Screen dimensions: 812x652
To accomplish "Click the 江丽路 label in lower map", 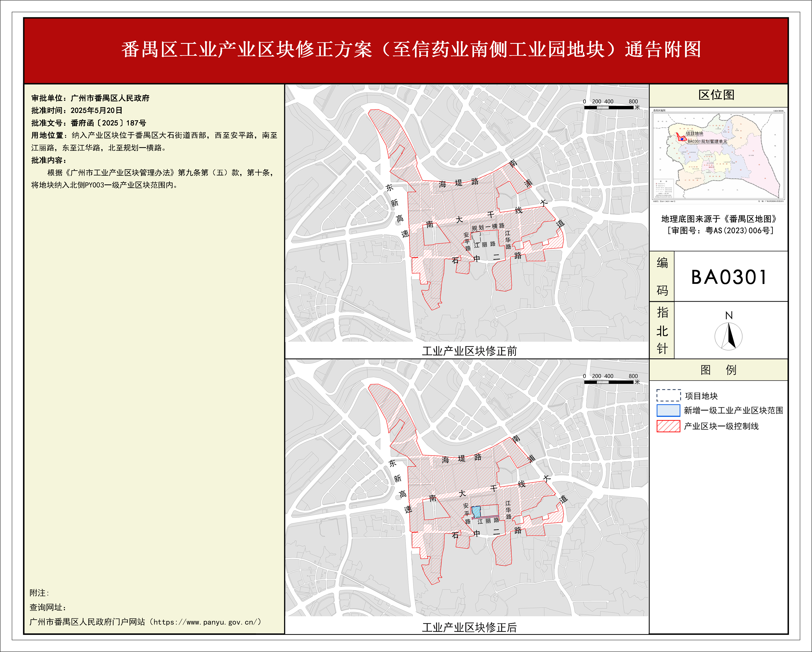I will (x=488, y=521).
